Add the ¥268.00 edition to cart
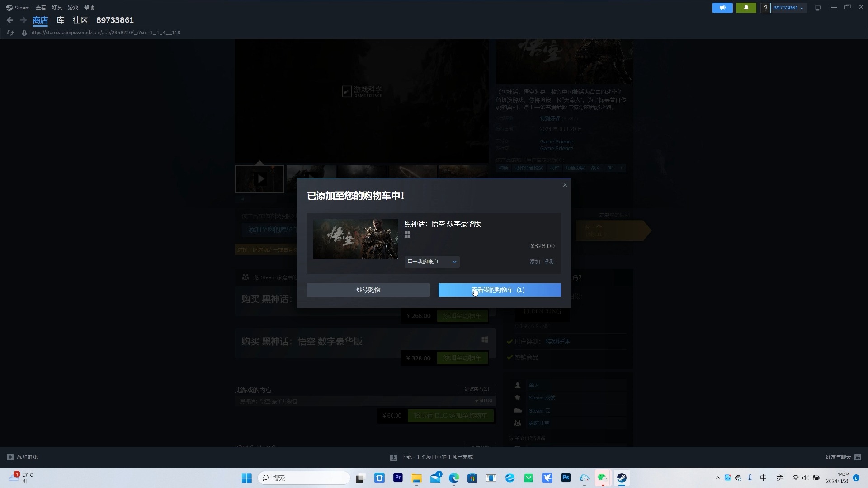Screen dimensions: 868x488 (462, 316)
